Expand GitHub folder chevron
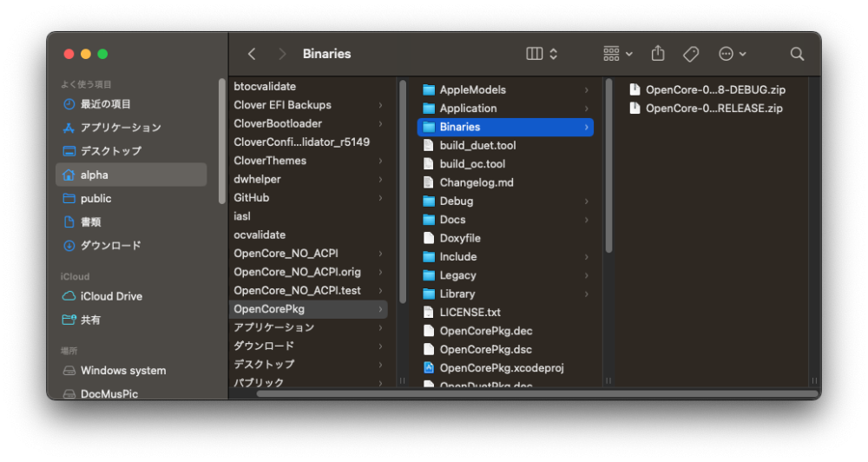This screenshot has height=462, width=868. pyautogui.click(x=380, y=198)
